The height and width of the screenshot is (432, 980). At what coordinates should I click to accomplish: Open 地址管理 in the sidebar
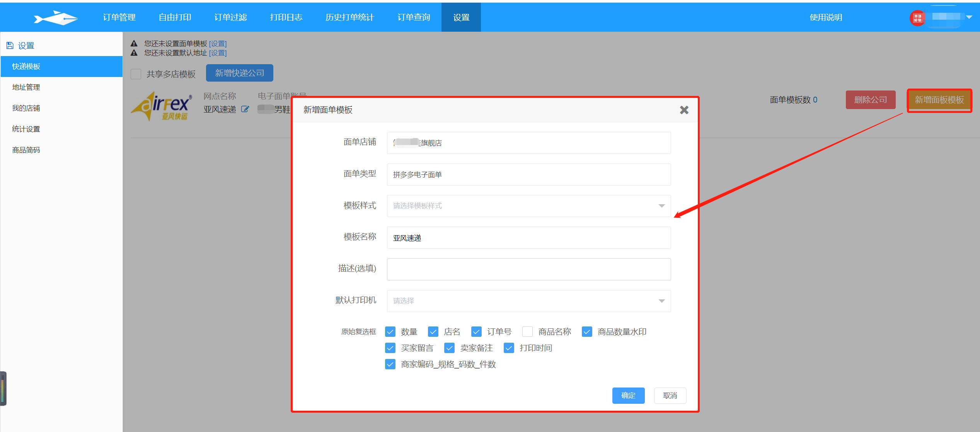(26, 87)
